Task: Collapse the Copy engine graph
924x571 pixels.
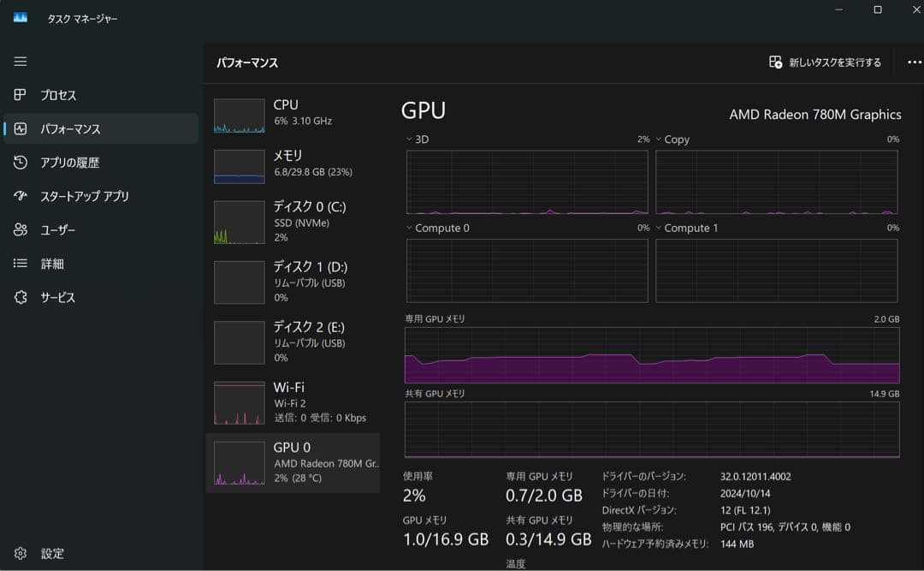Action: [657, 139]
